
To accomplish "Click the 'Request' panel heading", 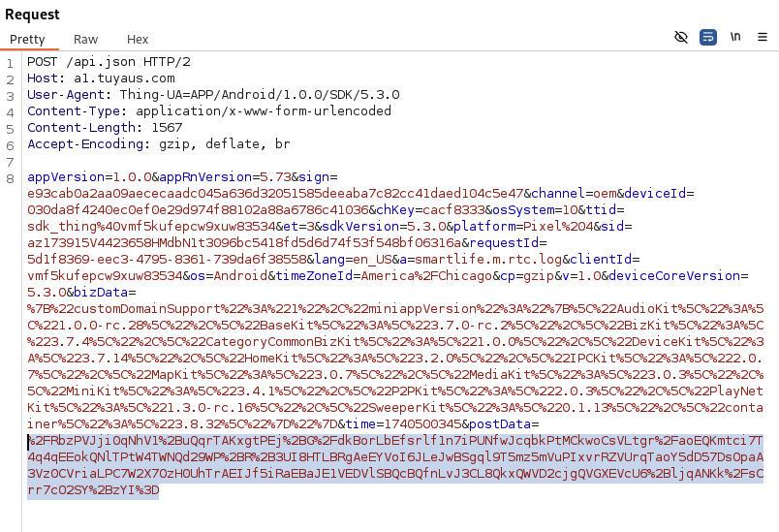I will (32, 15).
